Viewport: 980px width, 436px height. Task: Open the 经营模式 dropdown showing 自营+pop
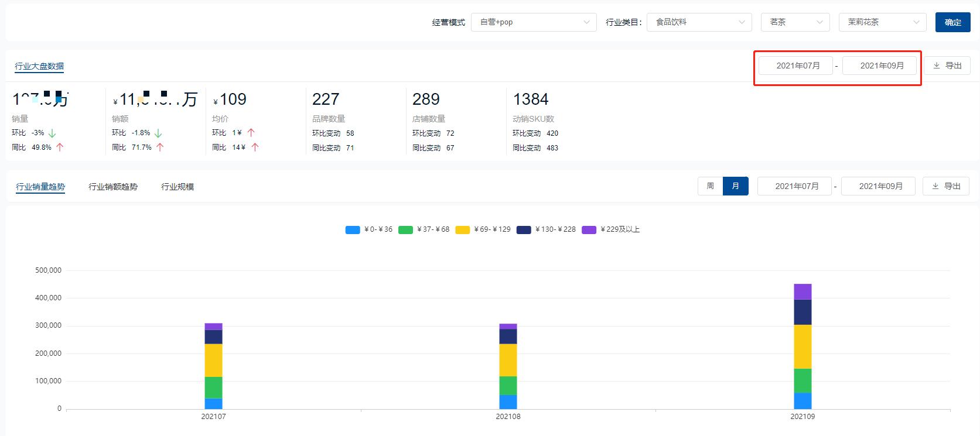click(533, 22)
